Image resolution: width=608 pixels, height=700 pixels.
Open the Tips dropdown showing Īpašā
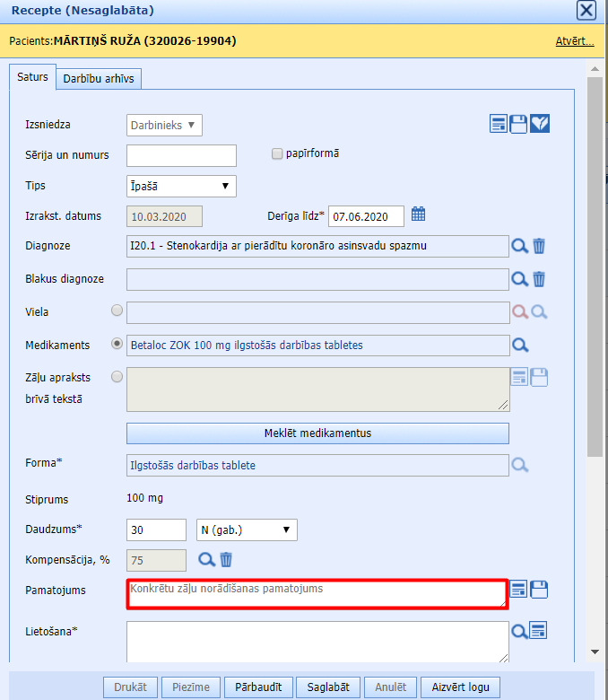point(181,186)
